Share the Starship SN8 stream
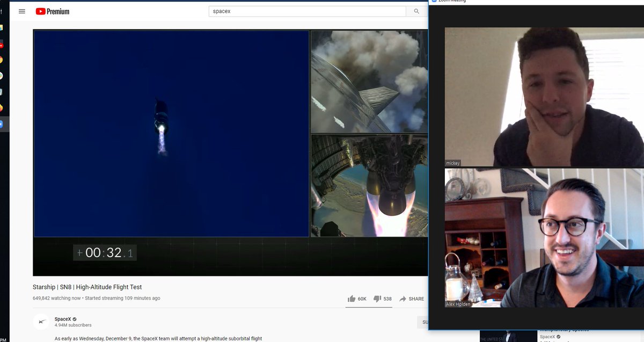 412,299
